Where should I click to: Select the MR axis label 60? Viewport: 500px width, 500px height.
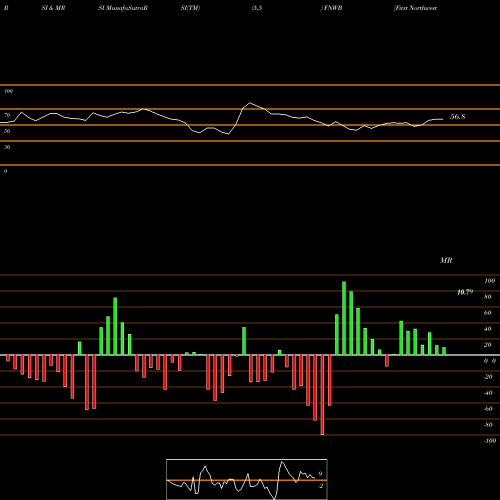click(487, 313)
